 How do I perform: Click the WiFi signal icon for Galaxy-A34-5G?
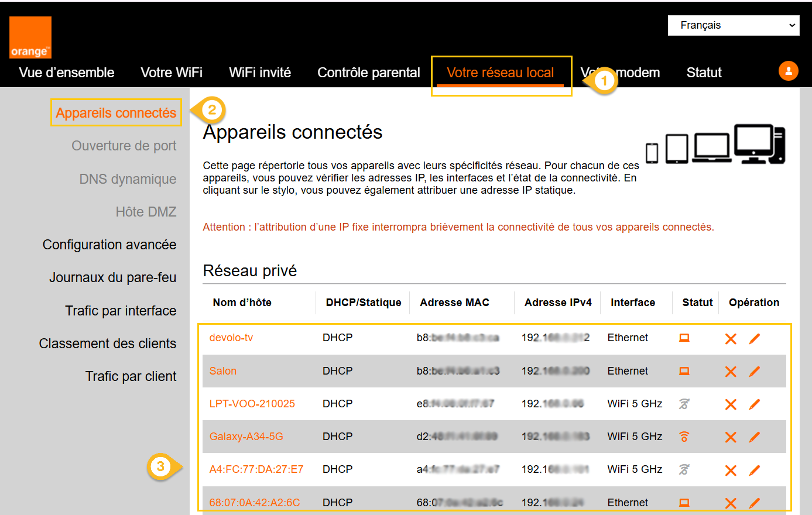coord(684,437)
